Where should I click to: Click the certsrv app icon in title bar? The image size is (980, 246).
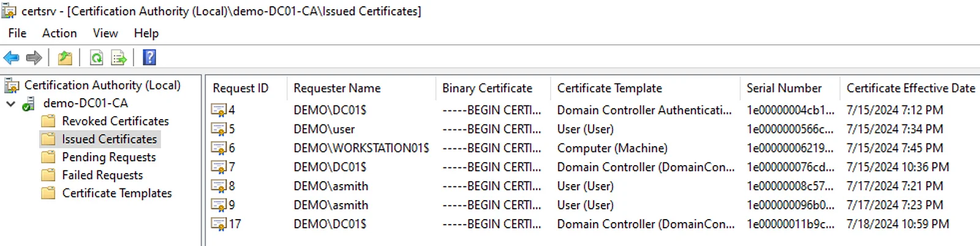(x=9, y=10)
